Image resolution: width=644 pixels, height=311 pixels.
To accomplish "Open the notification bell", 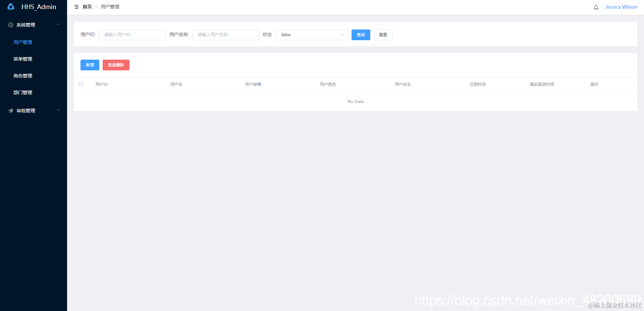I will (596, 7).
